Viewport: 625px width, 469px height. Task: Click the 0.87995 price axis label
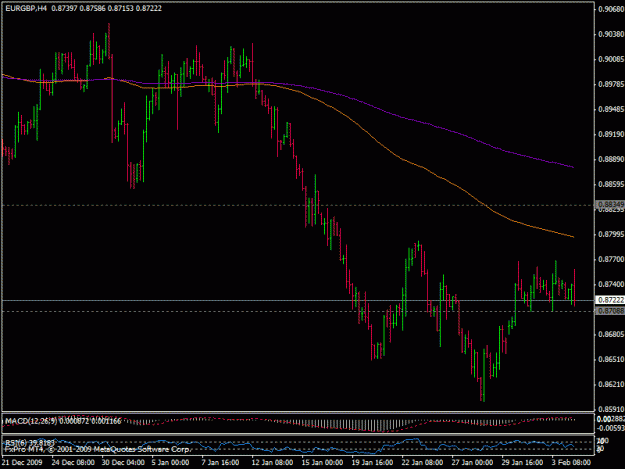(x=611, y=234)
